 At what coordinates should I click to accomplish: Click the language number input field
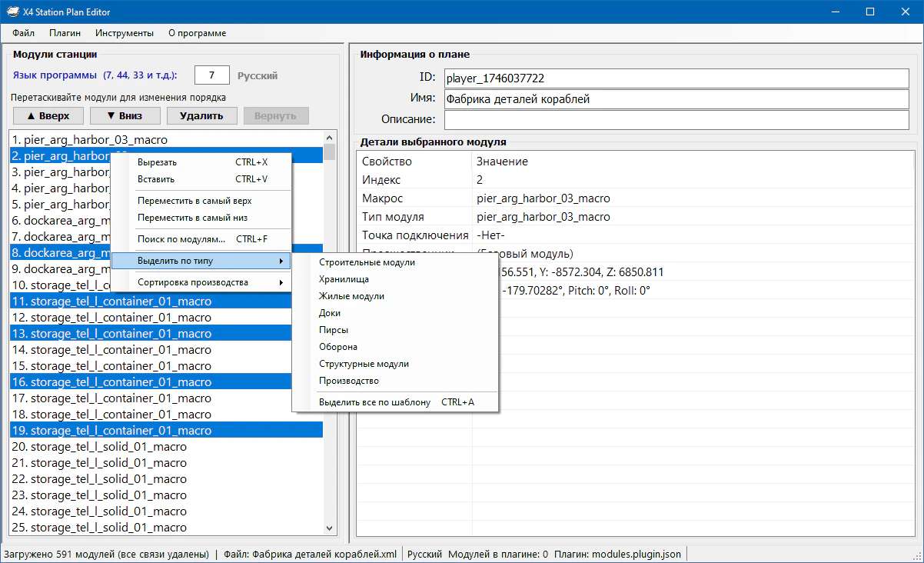click(x=212, y=75)
